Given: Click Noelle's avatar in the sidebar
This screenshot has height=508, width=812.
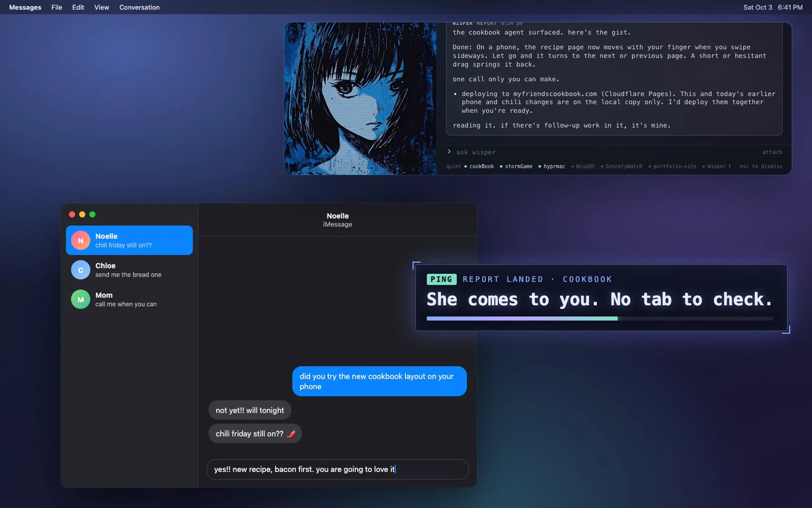Looking at the screenshot, I should [x=80, y=240].
